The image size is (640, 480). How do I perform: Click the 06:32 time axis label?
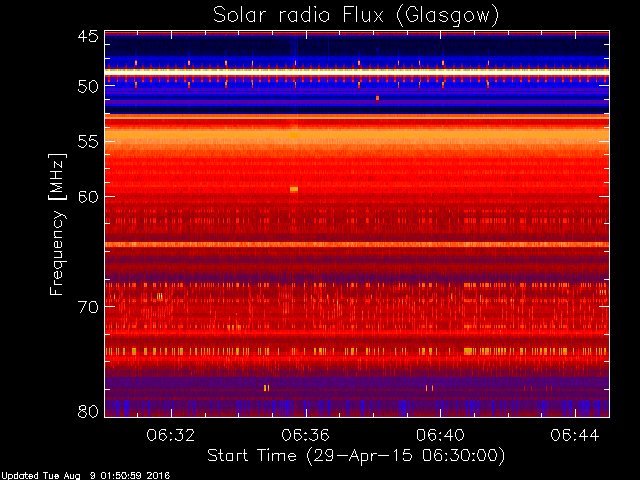(171, 435)
